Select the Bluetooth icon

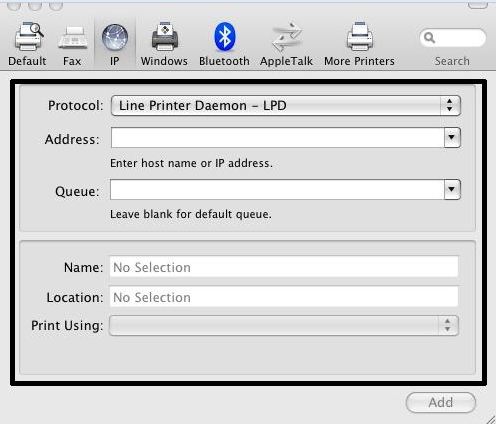pos(225,37)
